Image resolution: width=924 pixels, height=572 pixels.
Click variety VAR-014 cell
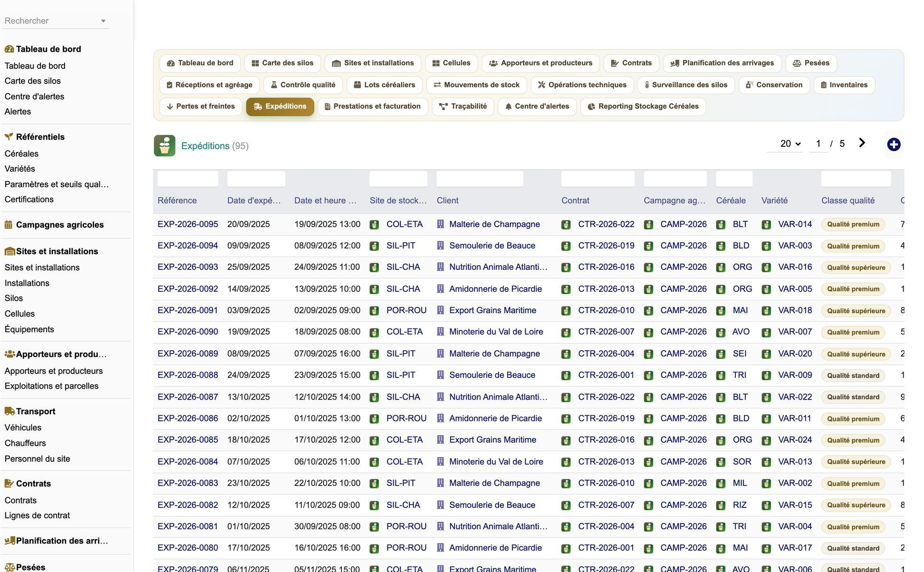(x=795, y=224)
